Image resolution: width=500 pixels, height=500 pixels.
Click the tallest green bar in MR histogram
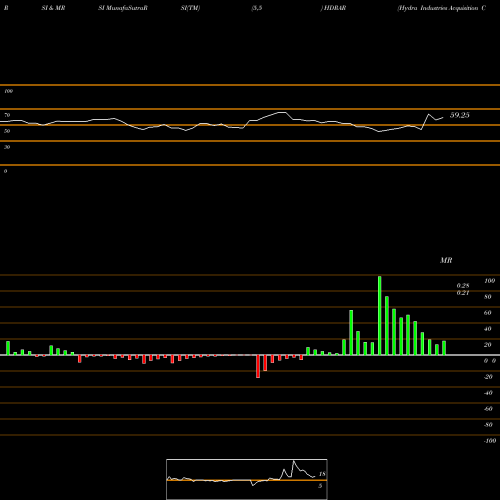click(379, 315)
